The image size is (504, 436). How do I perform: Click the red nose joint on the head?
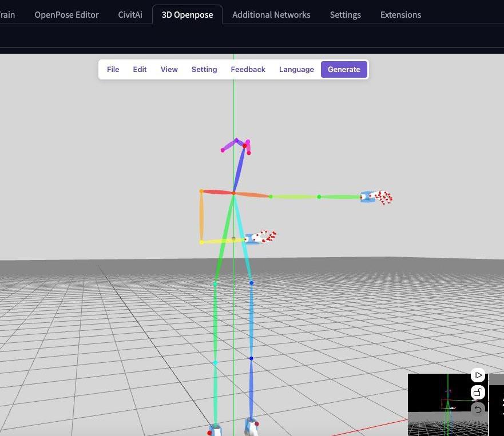click(x=245, y=146)
